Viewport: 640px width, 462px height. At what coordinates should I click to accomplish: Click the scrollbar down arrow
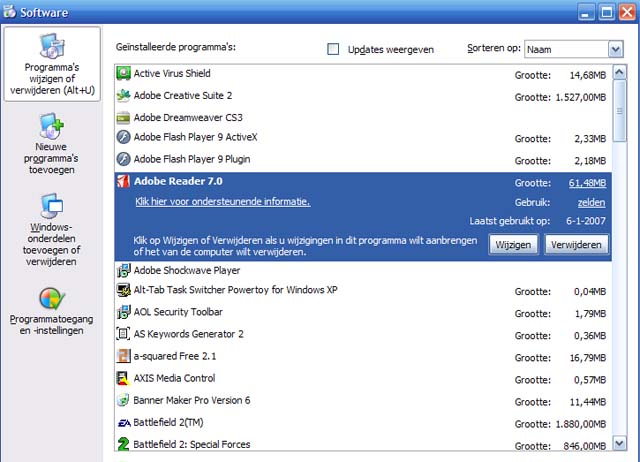click(620, 443)
